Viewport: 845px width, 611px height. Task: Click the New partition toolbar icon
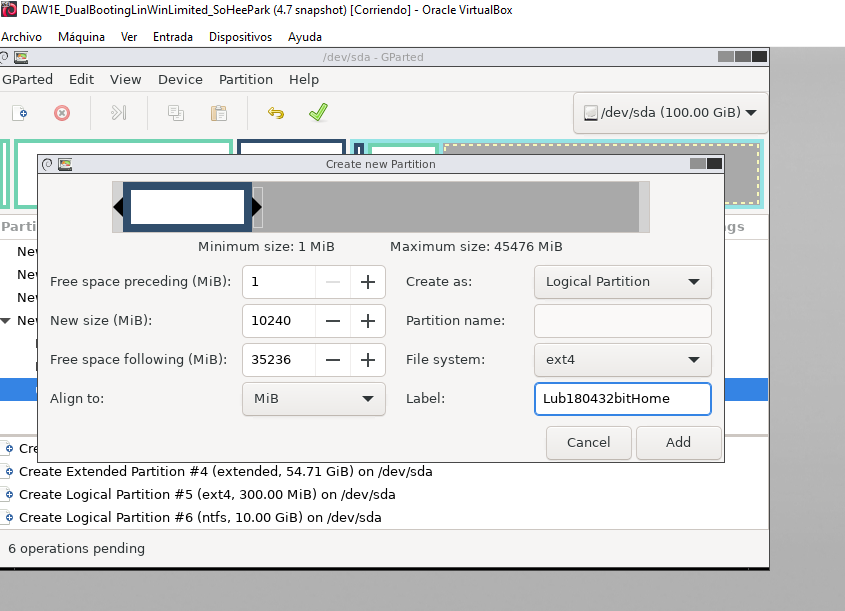[20, 113]
